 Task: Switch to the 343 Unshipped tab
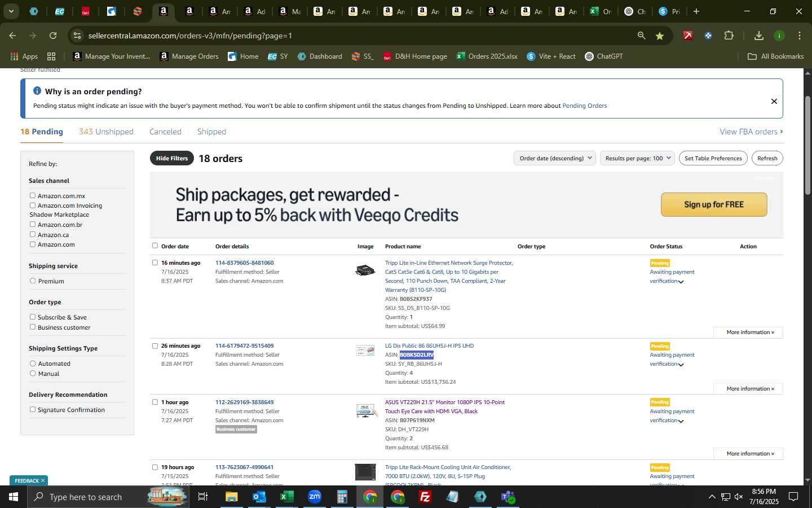[106, 132]
